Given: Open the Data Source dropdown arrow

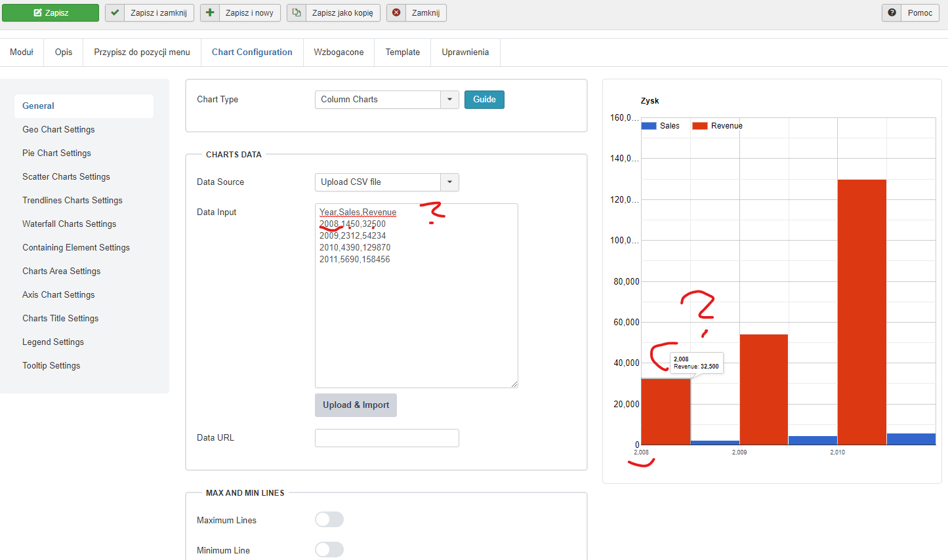Looking at the screenshot, I should tap(449, 182).
